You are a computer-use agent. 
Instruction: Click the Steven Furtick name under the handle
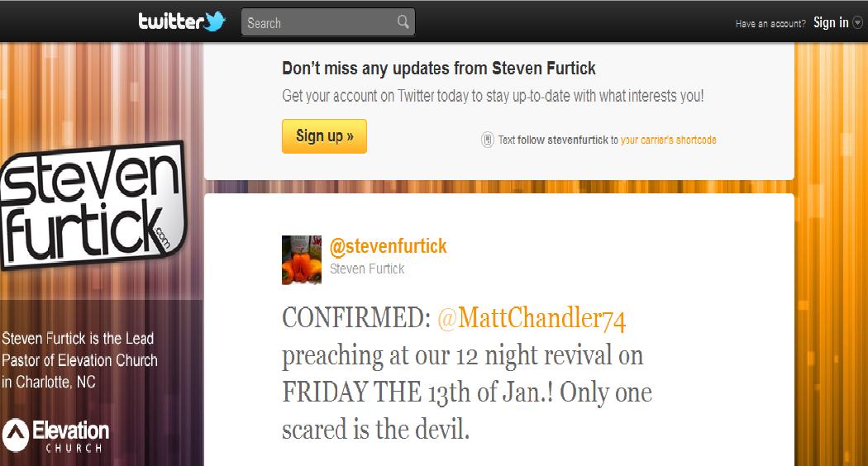[x=367, y=269]
